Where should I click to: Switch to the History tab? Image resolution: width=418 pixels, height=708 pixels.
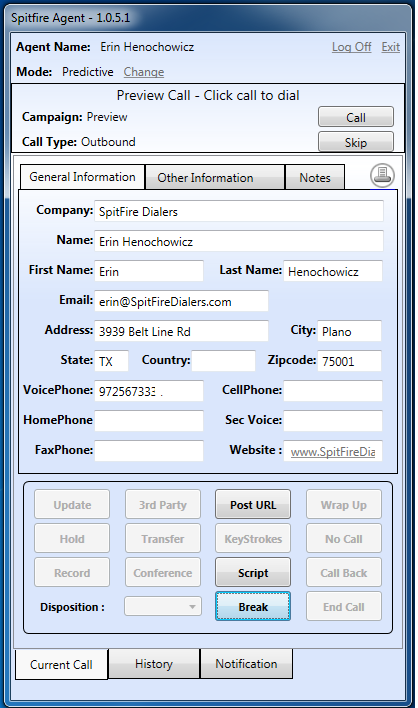(154, 664)
